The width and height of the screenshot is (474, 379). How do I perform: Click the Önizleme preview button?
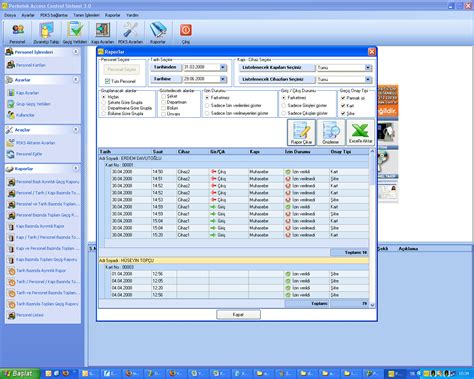pos(331,133)
